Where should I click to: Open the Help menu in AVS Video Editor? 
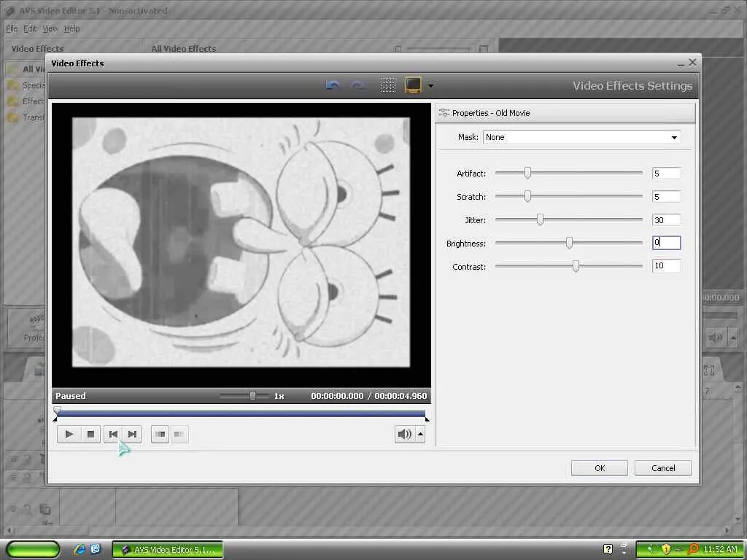click(72, 29)
